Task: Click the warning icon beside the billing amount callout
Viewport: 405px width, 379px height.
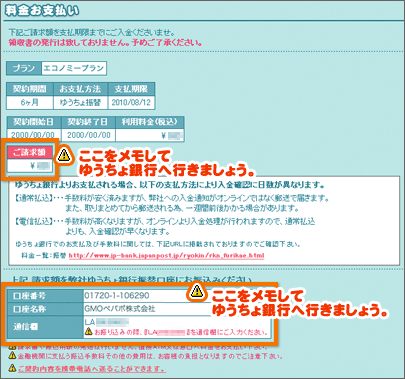Action: click(64, 155)
